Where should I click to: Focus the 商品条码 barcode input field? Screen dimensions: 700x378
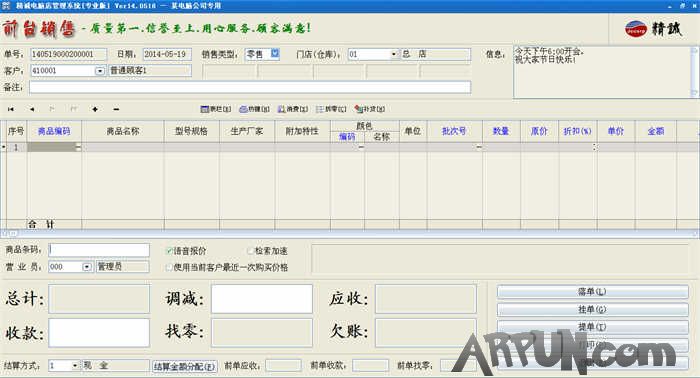pos(99,250)
